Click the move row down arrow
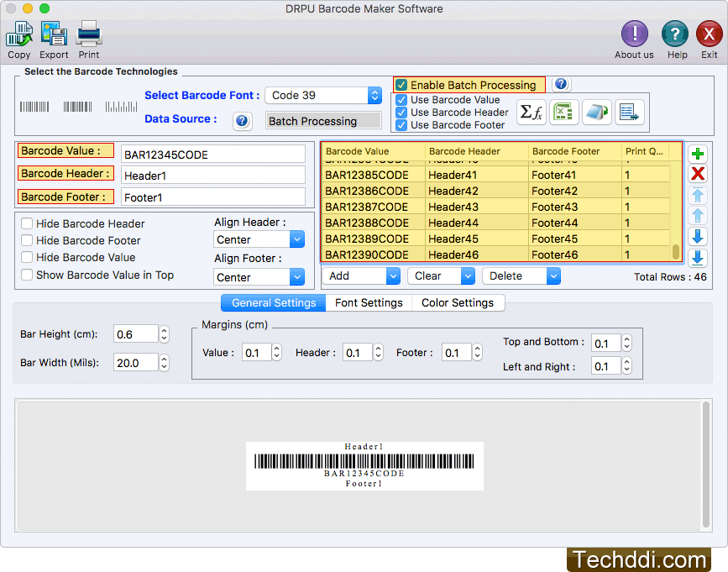This screenshot has width=728, height=572. (x=698, y=236)
